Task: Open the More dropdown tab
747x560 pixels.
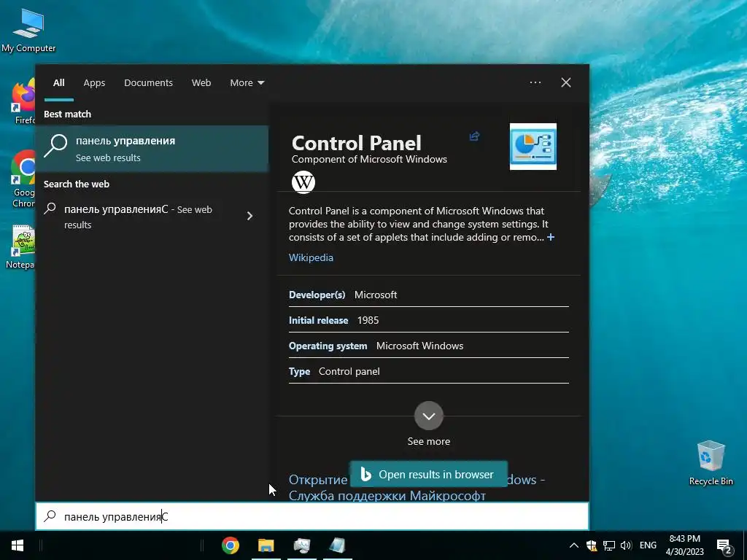Action: pyautogui.click(x=247, y=82)
